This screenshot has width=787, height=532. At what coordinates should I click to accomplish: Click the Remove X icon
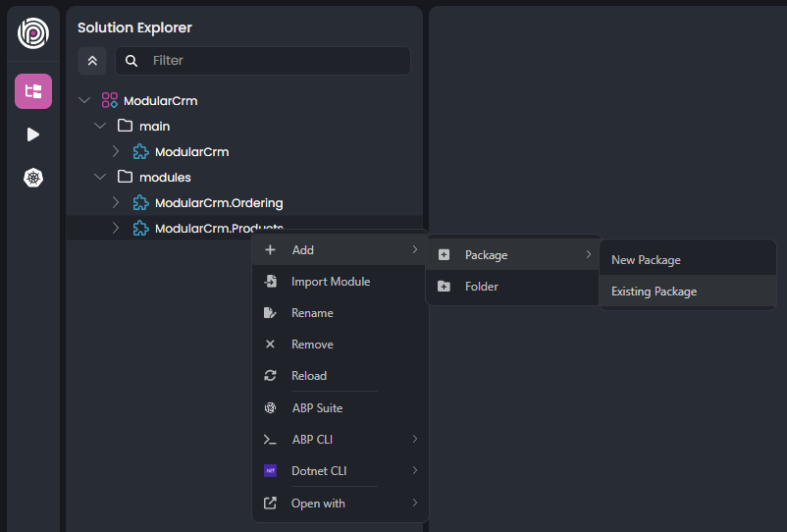tap(270, 344)
